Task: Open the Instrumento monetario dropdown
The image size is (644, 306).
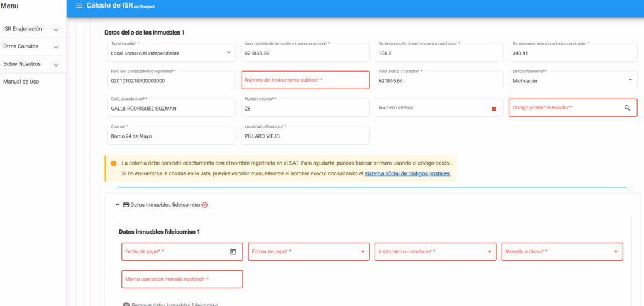Action: 489,252
